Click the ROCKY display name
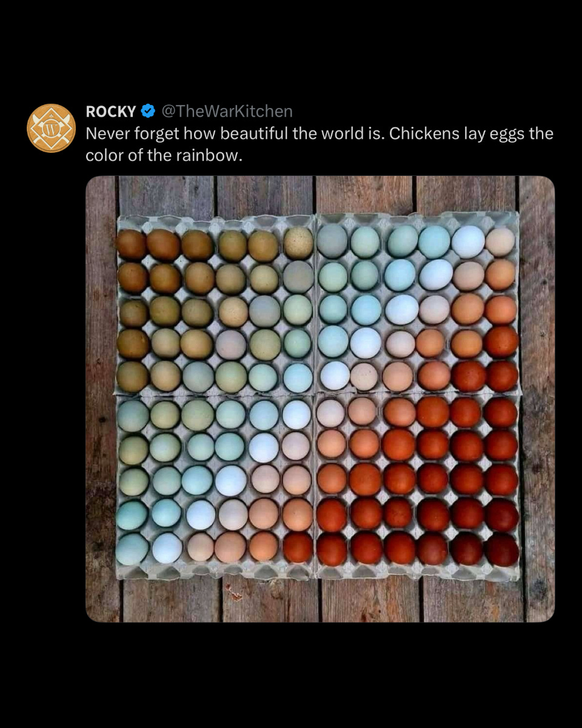Image resolution: width=582 pixels, height=728 pixels. [x=111, y=112]
